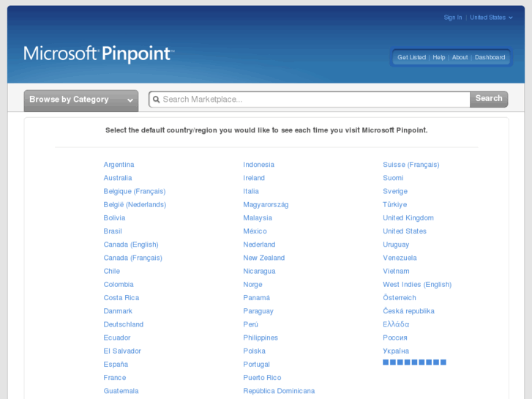Select Bolivia from the country list
The image size is (532, 399).
point(114,218)
